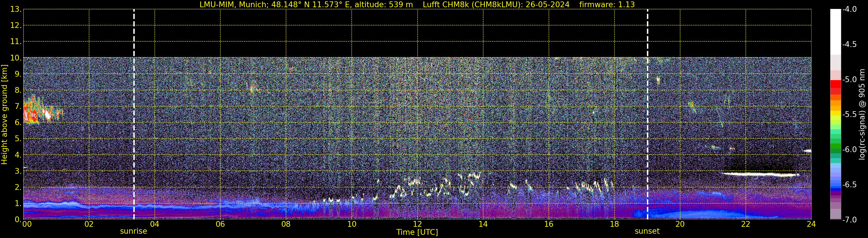Click the "04" time axis tick label
868x238 pixels.
point(155,224)
